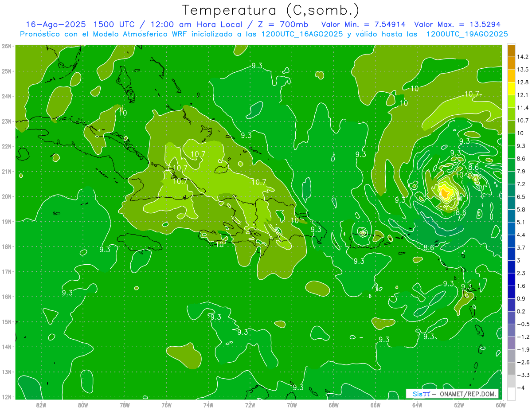Click the '15N' latitude axis label
Image resolution: width=532 pixels, height=411 pixels.
6,321
